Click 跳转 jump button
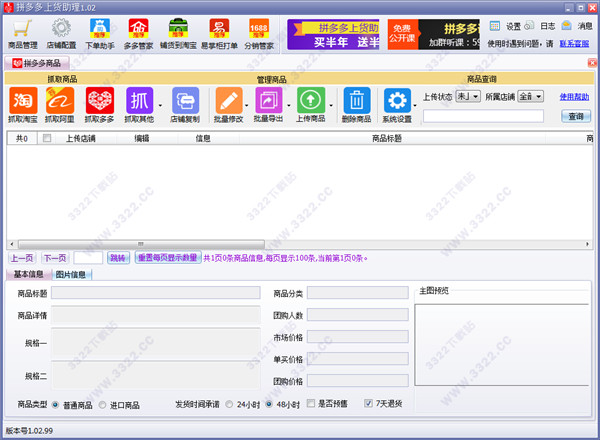This screenshot has width=600, height=440. (118, 258)
